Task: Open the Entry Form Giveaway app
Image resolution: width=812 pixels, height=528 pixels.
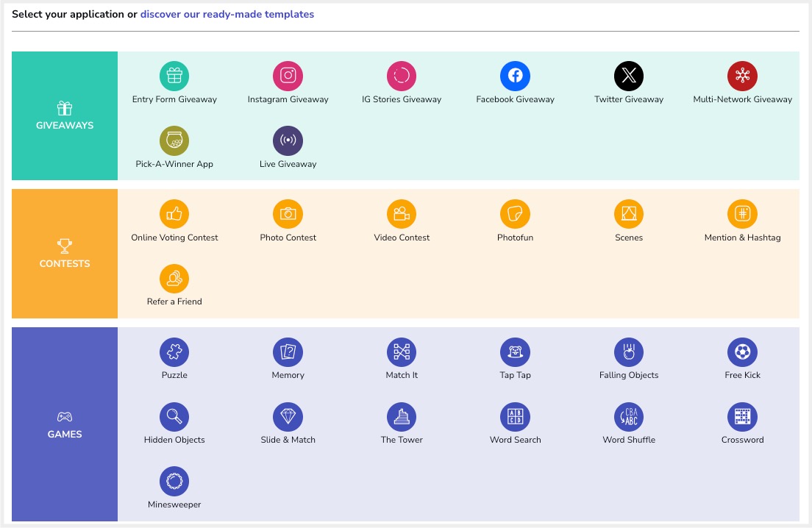Action: [174, 76]
